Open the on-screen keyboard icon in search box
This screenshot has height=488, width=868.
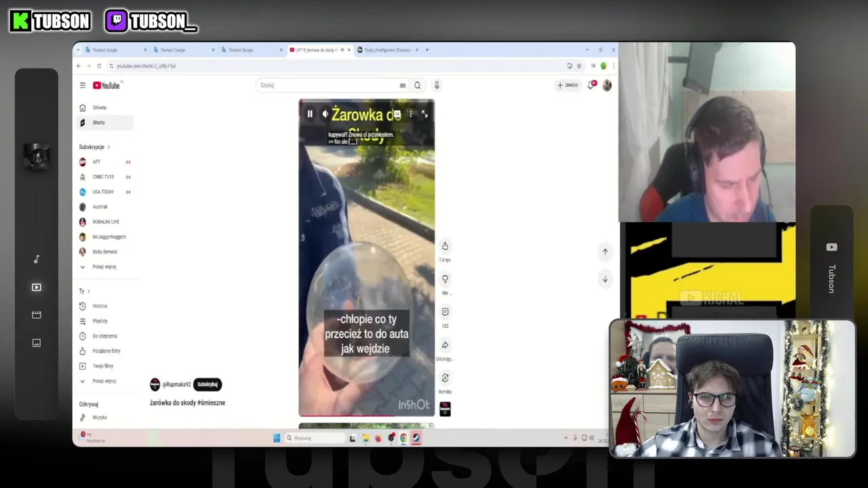[403, 85]
